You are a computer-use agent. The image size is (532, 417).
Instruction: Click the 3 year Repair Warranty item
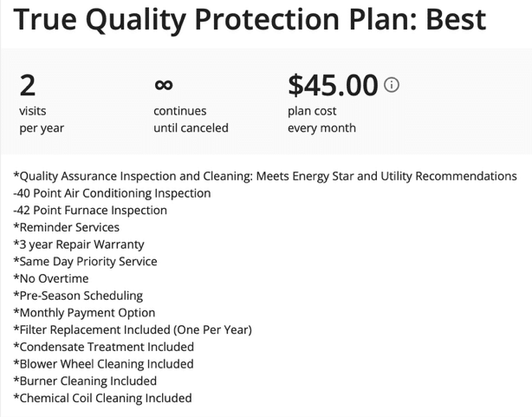tap(79, 244)
